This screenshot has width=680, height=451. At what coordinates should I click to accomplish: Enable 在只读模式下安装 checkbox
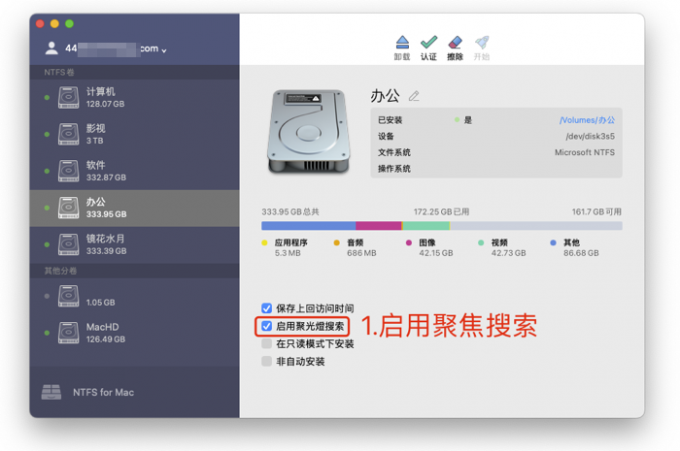(266, 344)
